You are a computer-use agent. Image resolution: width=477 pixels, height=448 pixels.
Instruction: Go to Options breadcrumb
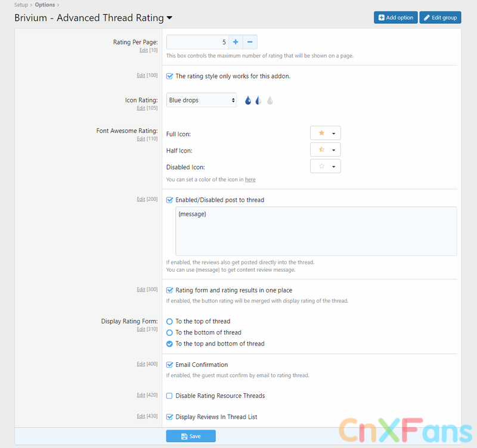pos(45,5)
